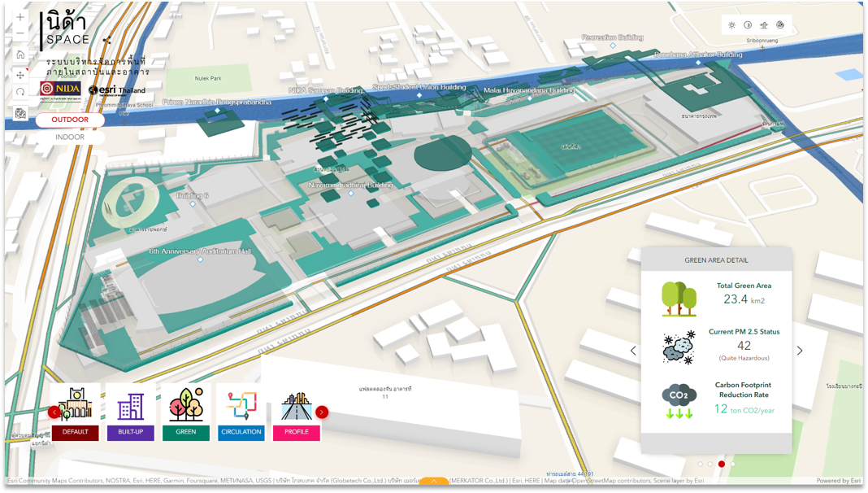Click the Malai Huvanandana Building label
Viewport: 868px width, 493px height.
click(529, 90)
